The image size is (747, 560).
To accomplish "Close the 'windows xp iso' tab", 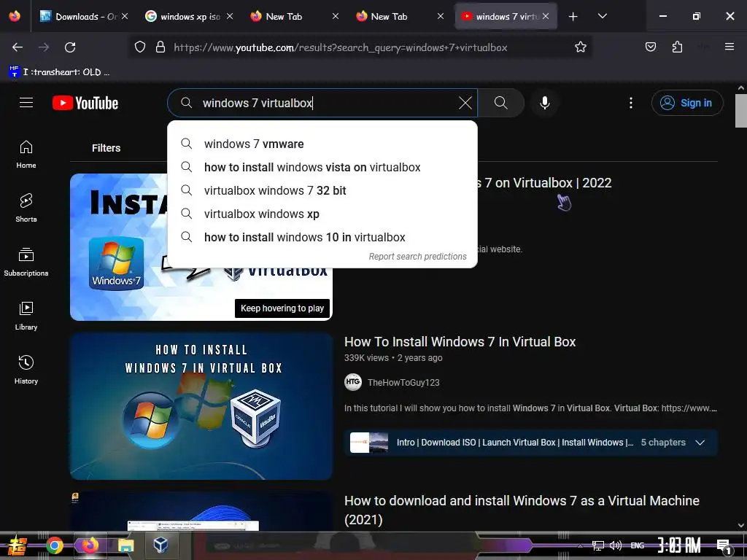I will coord(230,16).
